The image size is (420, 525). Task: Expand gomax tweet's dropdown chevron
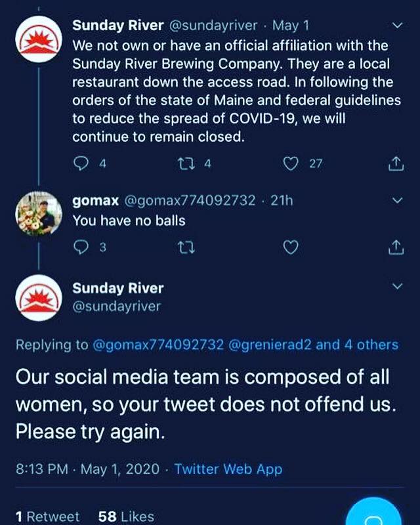point(397,200)
